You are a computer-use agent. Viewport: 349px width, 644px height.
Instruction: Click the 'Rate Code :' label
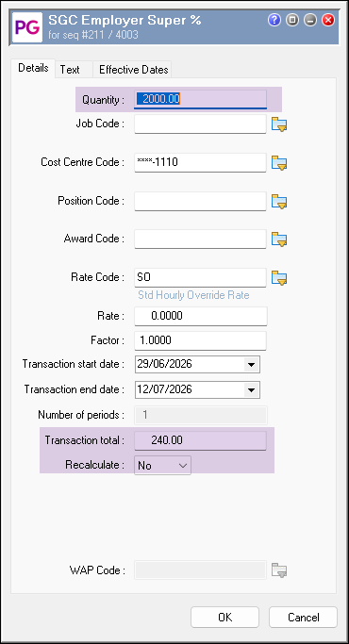[98, 277]
